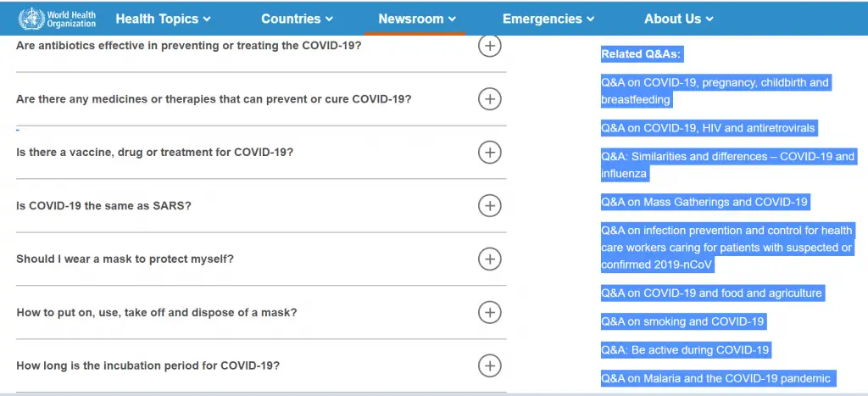Screen dimensions: 868x396
Task: Expand the antibiotics question with plus icon
Action: [489, 46]
